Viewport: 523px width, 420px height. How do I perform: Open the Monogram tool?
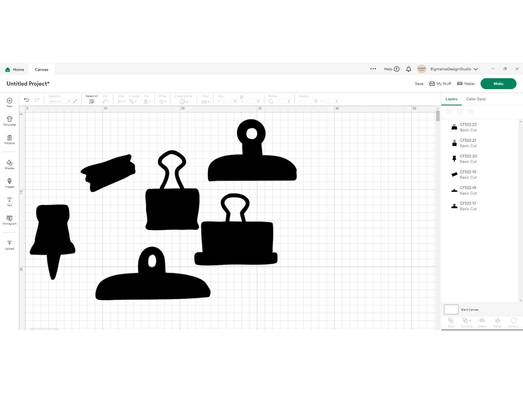[x=9, y=220]
